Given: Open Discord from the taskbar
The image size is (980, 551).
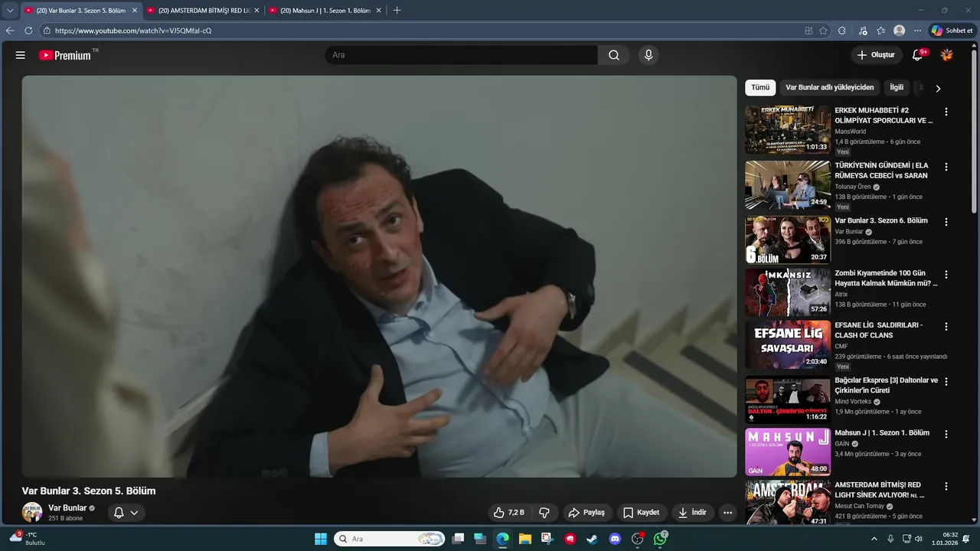Looking at the screenshot, I should 615,539.
